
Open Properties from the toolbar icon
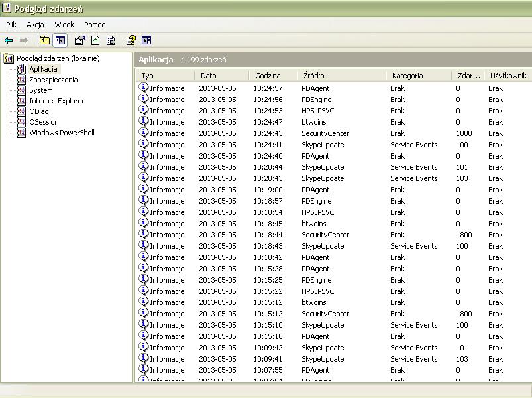[80, 40]
